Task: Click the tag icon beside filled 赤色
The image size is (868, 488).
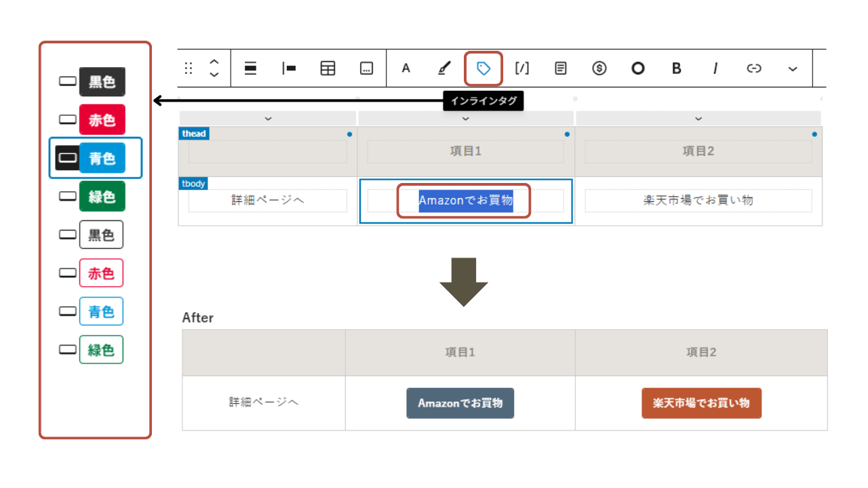Action: click(67, 119)
